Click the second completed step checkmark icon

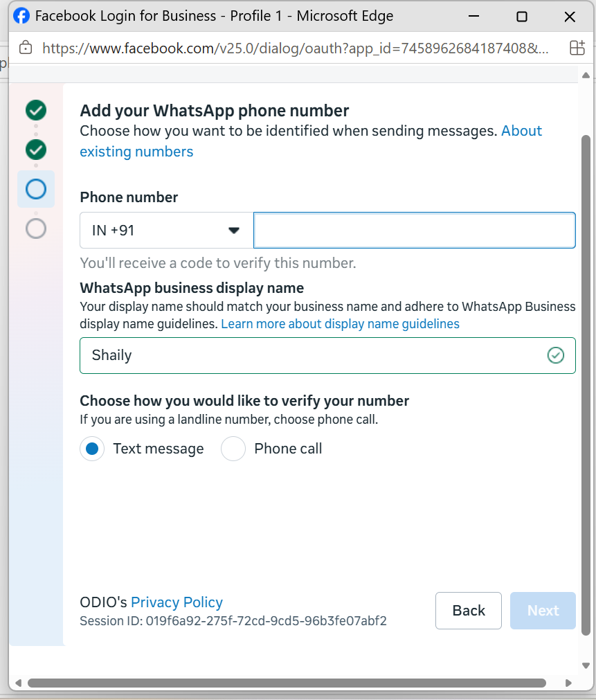(36, 150)
